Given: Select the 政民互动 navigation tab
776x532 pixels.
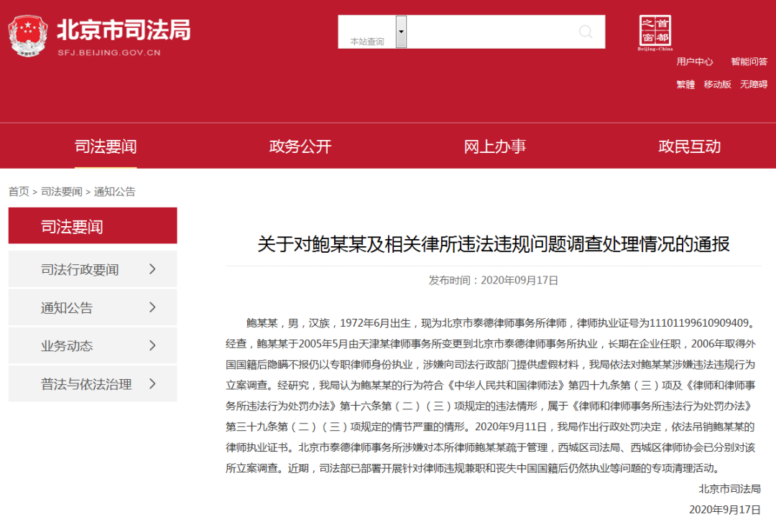Looking at the screenshot, I should pos(689,146).
